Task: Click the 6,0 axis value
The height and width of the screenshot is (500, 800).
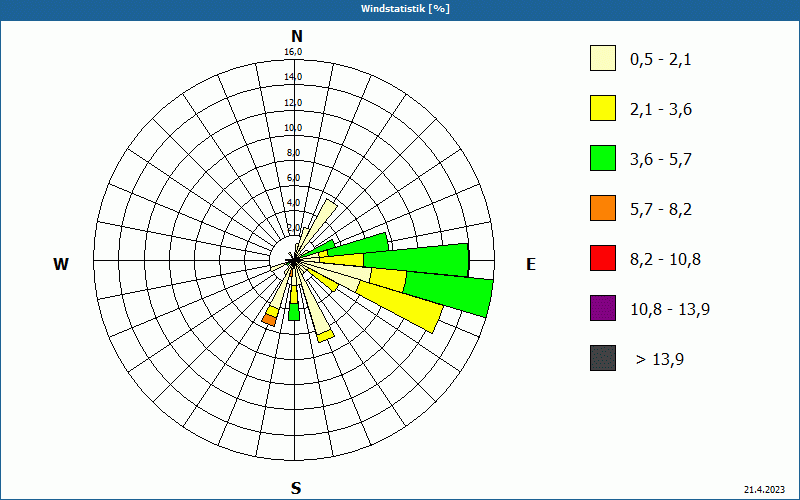Action: 293,178
